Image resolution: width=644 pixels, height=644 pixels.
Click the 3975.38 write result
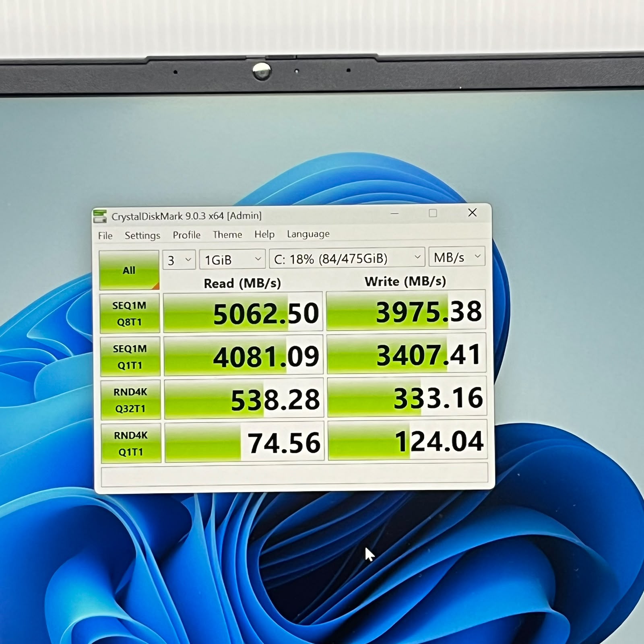click(x=406, y=310)
